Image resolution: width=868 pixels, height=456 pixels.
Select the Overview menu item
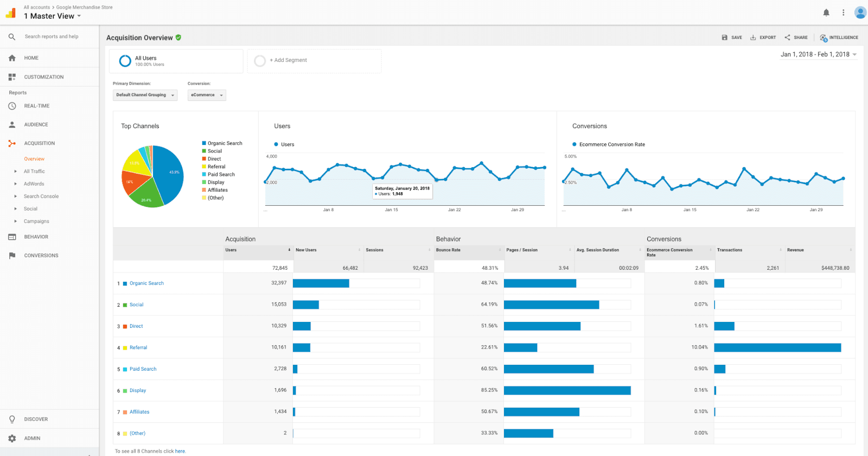tap(34, 159)
